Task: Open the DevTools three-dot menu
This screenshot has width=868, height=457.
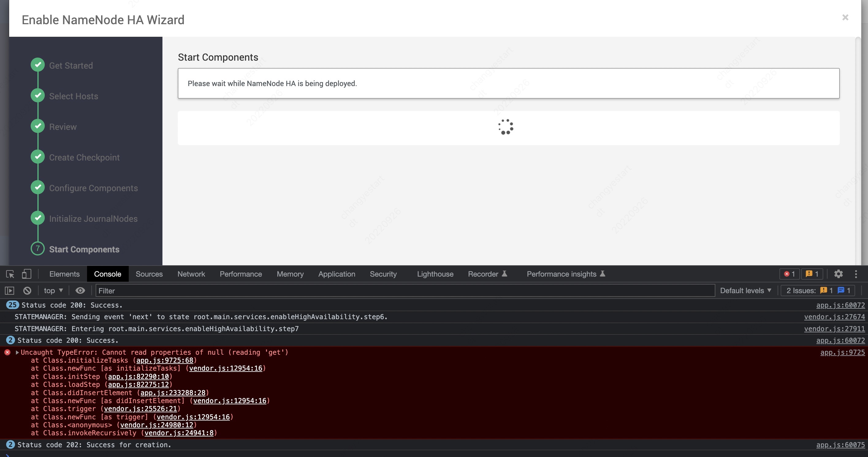Action: (x=856, y=274)
